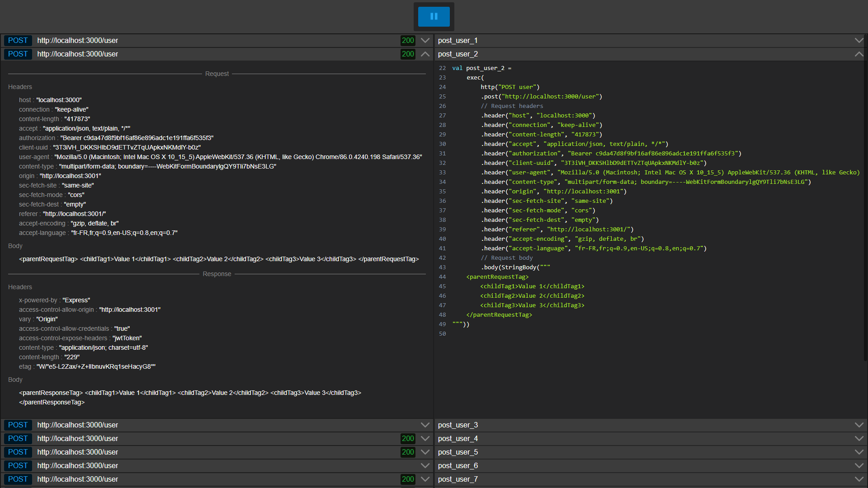Collapse the post_user_2 code panel chevron
This screenshot has height=488, width=868.
(859, 54)
